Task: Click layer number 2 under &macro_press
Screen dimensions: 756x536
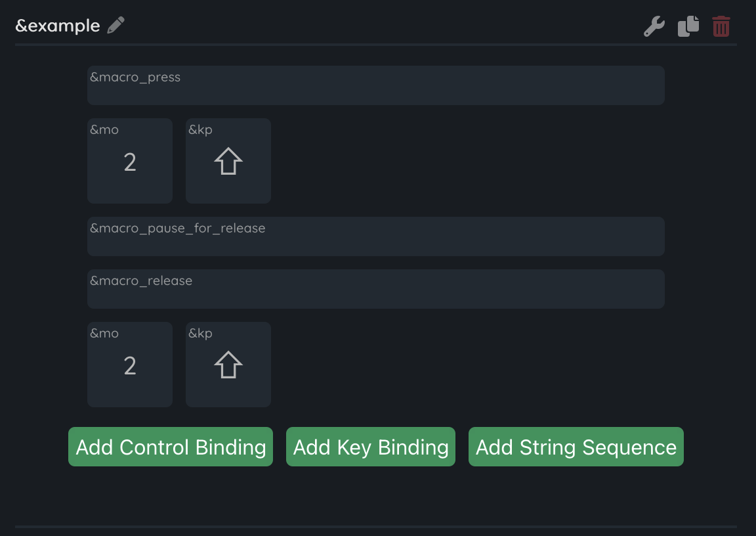Action: (130, 162)
